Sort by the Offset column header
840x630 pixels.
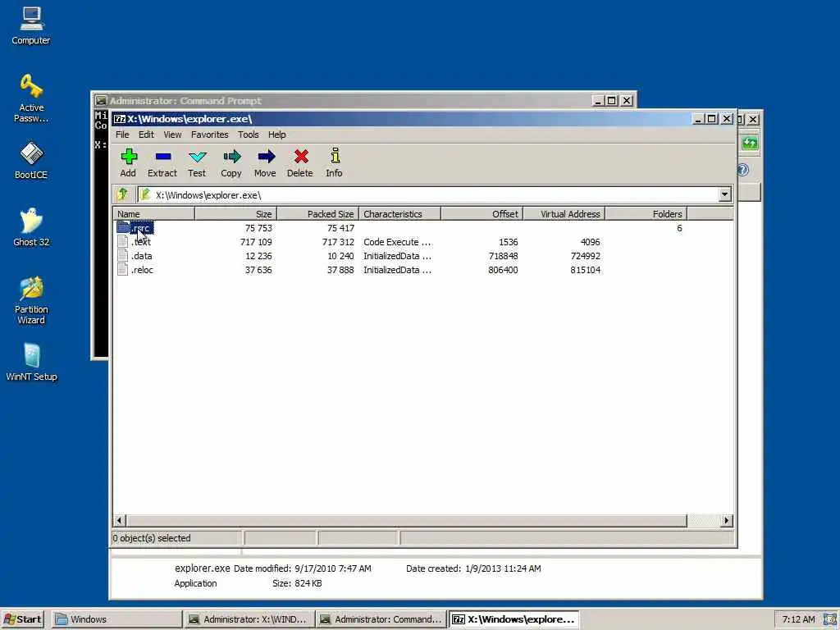pyautogui.click(x=482, y=214)
